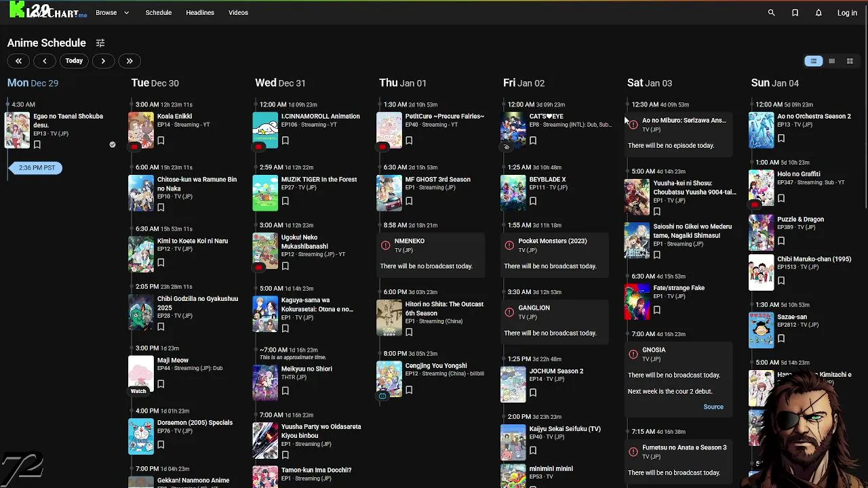Switch to list timetable view
The height and width of the screenshot is (488, 868).
(813, 61)
